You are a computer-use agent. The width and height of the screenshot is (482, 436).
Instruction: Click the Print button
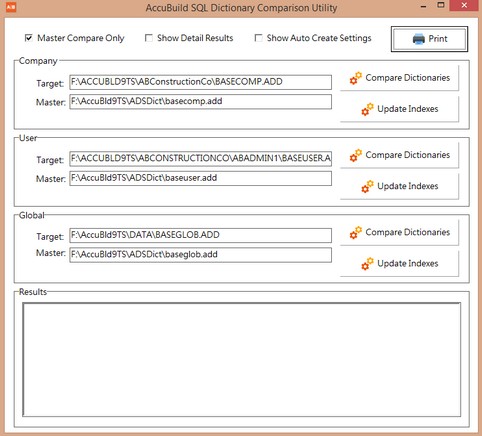click(x=429, y=39)
